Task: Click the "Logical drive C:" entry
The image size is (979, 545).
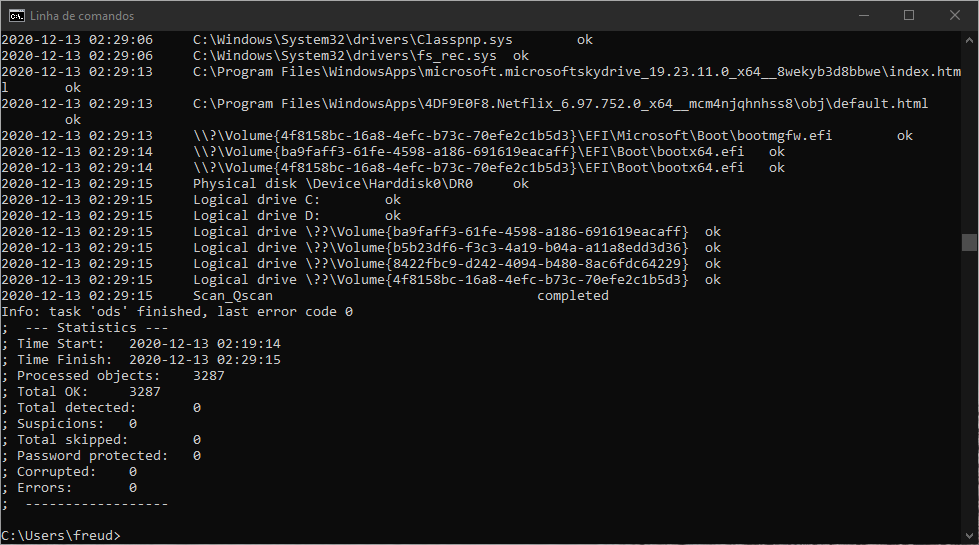Action: (256, 200)
